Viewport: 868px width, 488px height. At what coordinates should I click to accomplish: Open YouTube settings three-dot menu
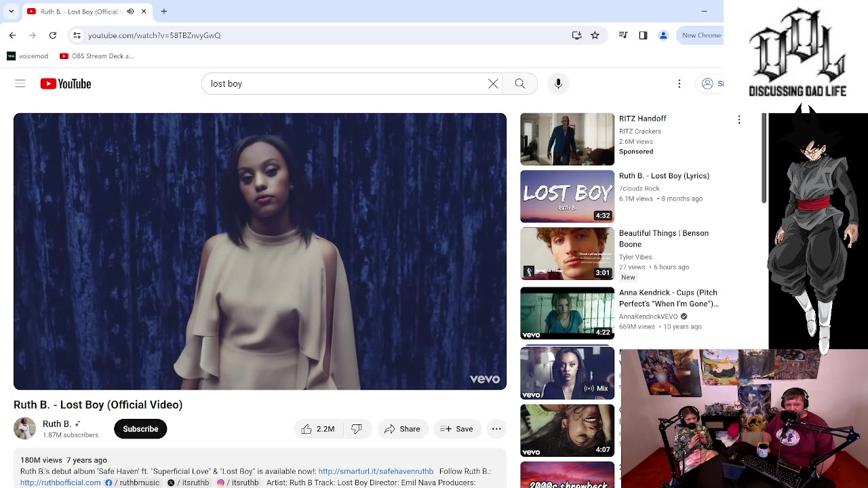(679, 83)
